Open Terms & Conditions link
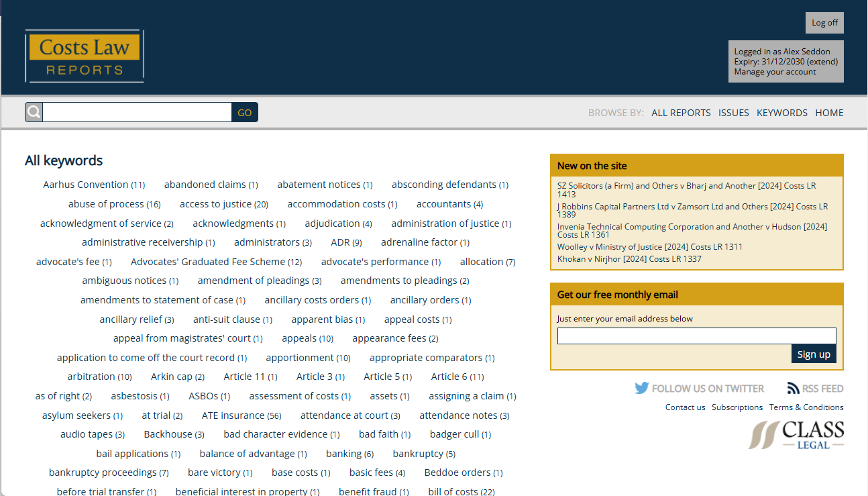Image resolution: width=868 pixels, height=496 pixels. (806, 407)
